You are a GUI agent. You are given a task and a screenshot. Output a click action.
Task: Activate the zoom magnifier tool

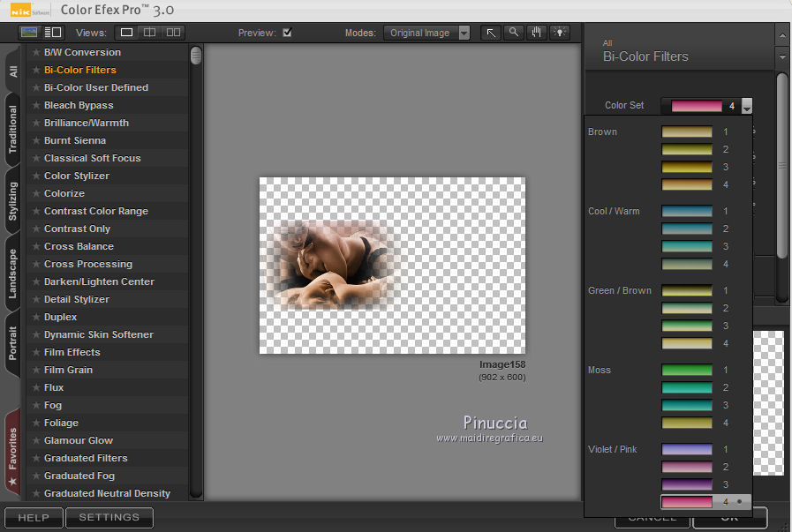(x=514, y=33)
